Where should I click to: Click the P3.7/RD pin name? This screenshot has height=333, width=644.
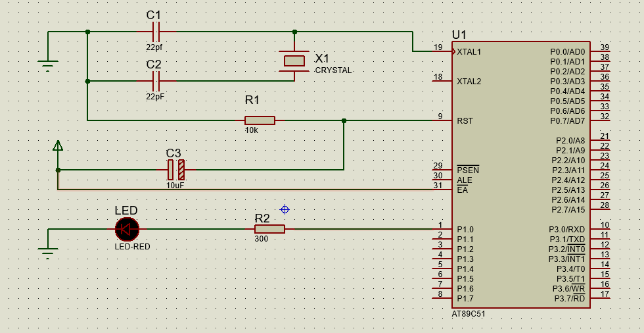(x=570, y=299)
